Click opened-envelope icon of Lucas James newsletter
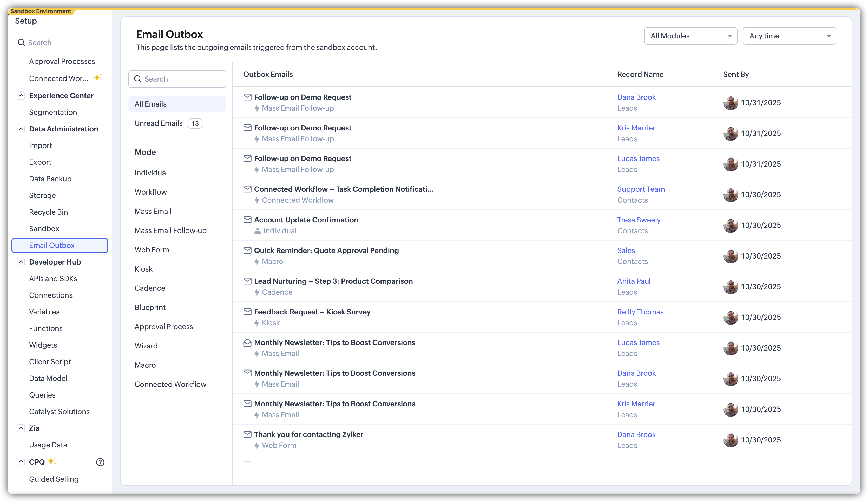868x502 pixels. (247, 342)
